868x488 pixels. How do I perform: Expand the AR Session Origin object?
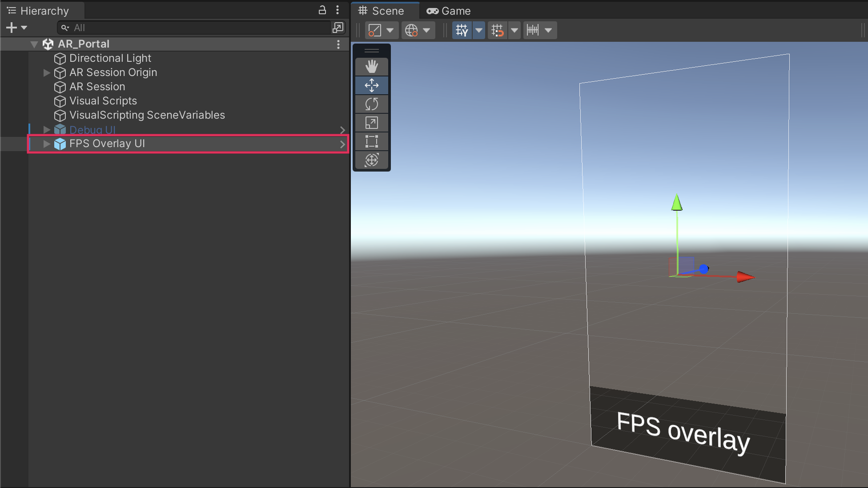47,72
